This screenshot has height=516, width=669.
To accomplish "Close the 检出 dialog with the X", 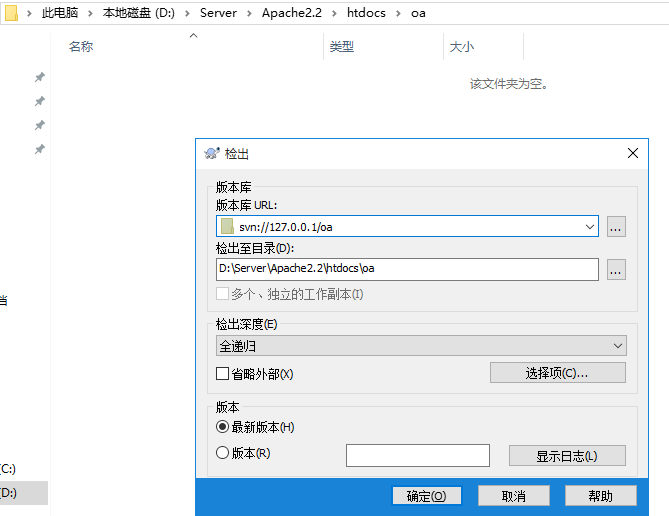I will pyautogui.click(x=632, y=154).
